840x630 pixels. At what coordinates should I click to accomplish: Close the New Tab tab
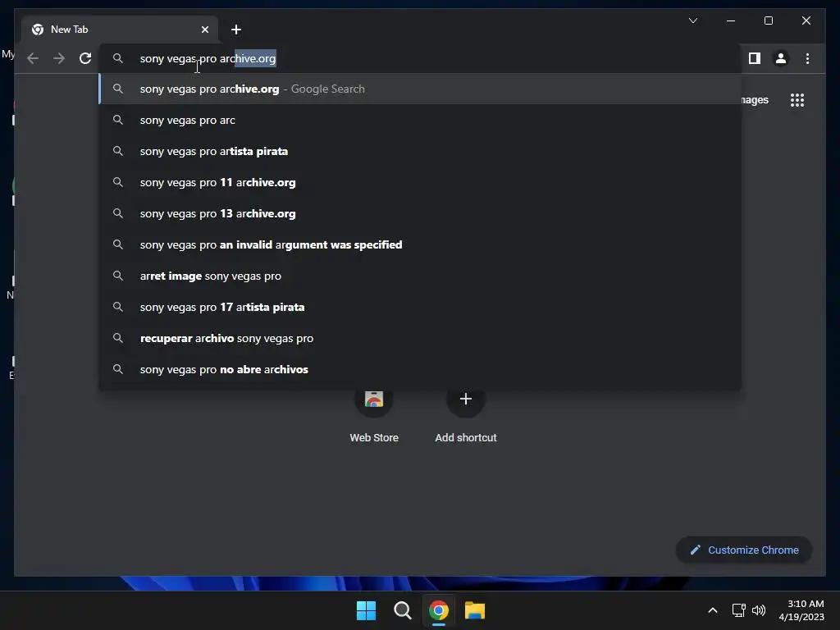click(204, 30)
